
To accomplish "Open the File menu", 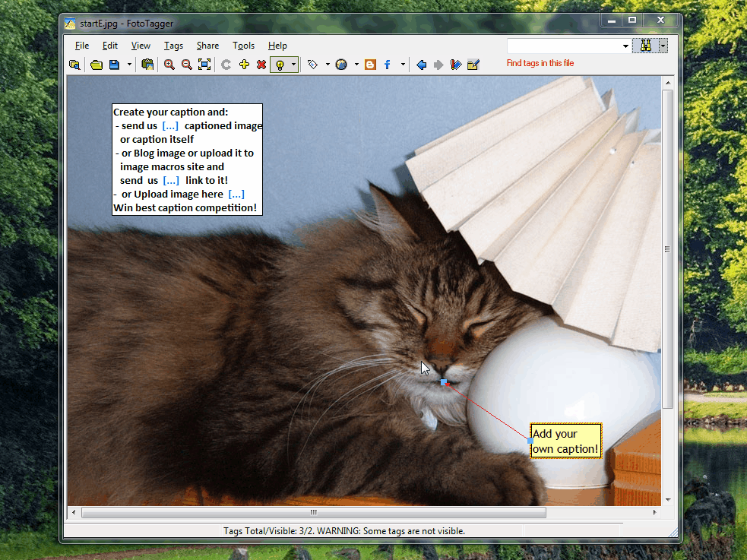I will (x=82, y=46).
